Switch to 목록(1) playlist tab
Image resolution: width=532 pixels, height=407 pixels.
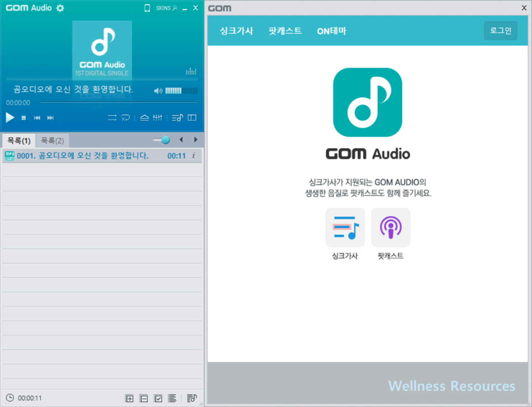pyautogui.click(x=19, y=141)
